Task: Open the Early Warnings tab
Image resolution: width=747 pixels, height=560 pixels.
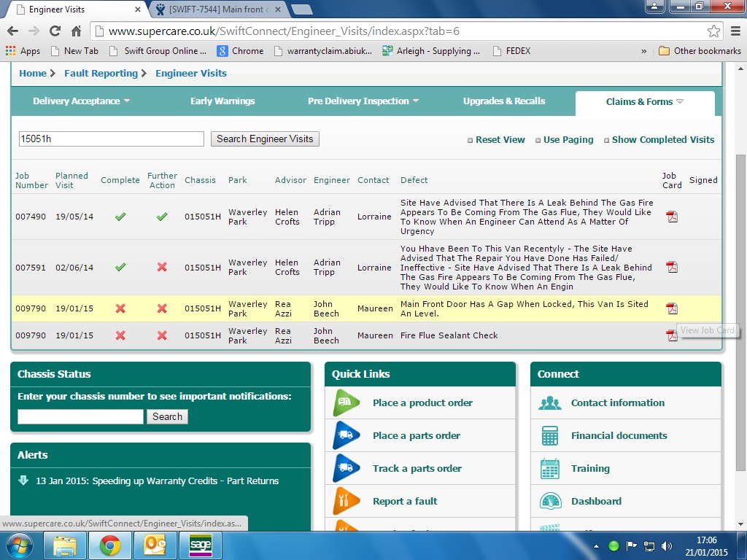Action: point(222,101)
